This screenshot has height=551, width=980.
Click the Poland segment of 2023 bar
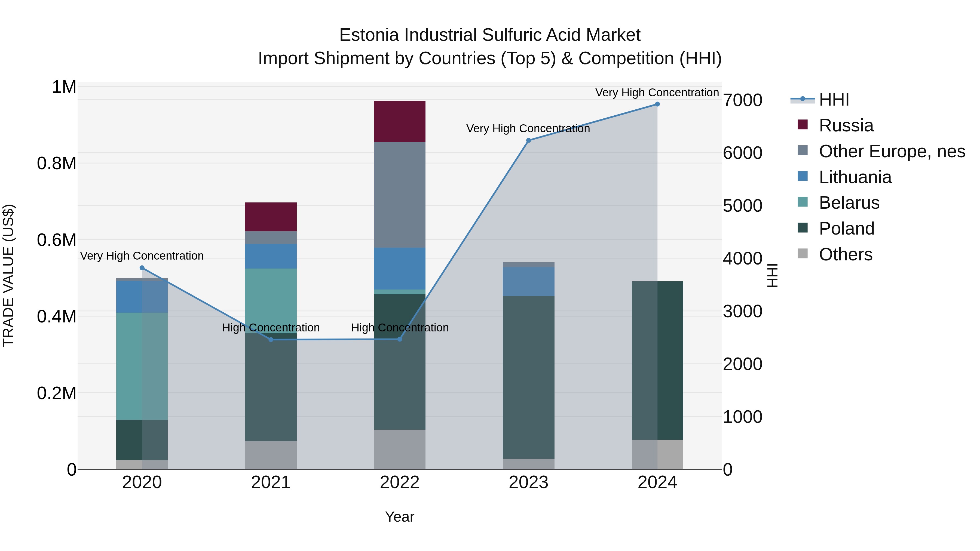point(529,378)
